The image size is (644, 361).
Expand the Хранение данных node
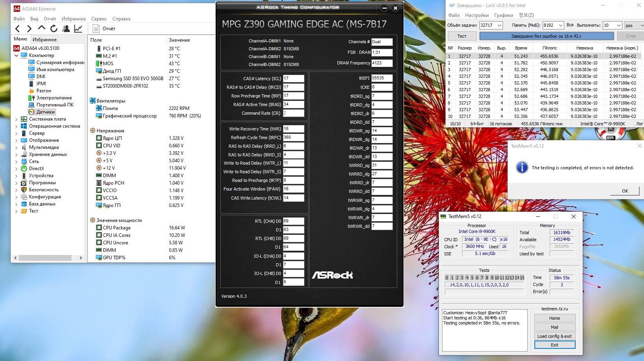[x=17, y=154]
